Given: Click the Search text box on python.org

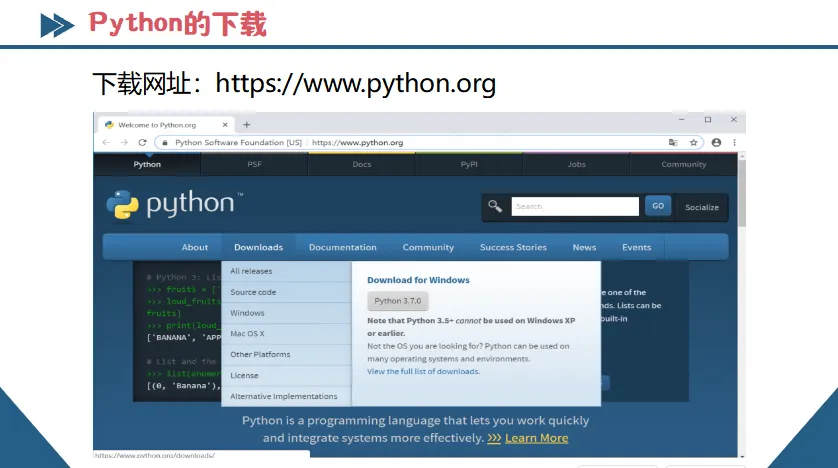Looking at the screenshot, I should 575,206.
